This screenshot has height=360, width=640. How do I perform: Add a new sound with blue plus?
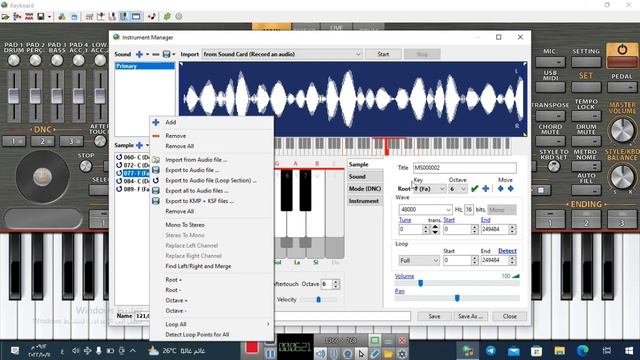(139, 54)
